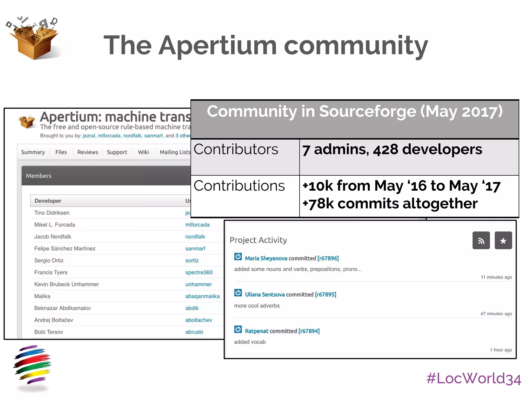532x399 pixels.
Task: Click the 'added vocab' commit message
Action: 250,342
